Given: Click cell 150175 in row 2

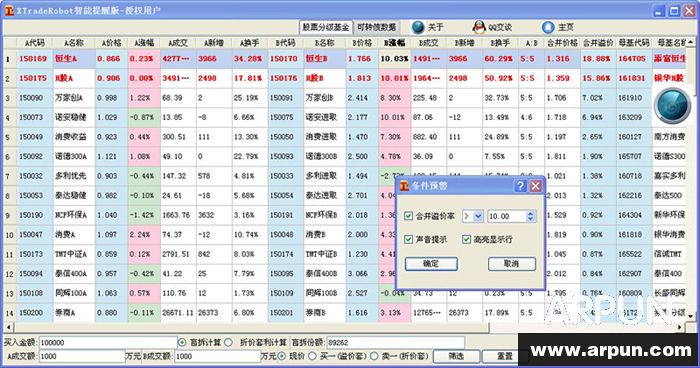Looking at the screenshot, I should click(33, 78).
